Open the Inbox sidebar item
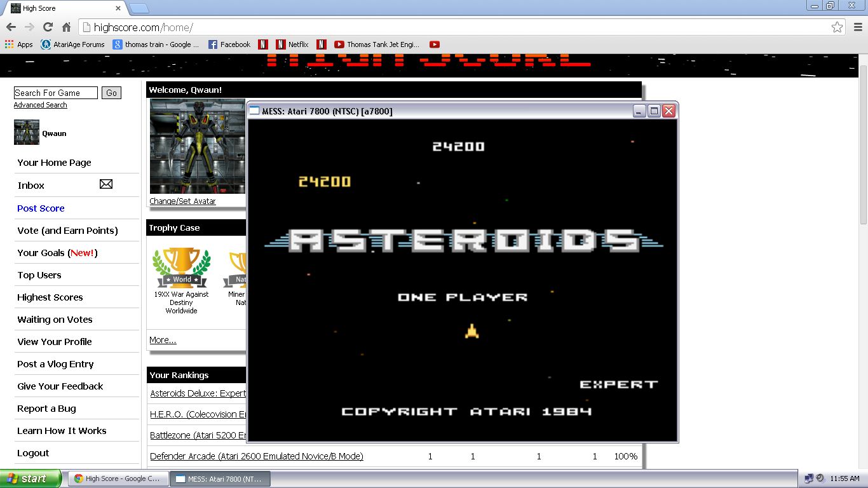 [31, 186]
